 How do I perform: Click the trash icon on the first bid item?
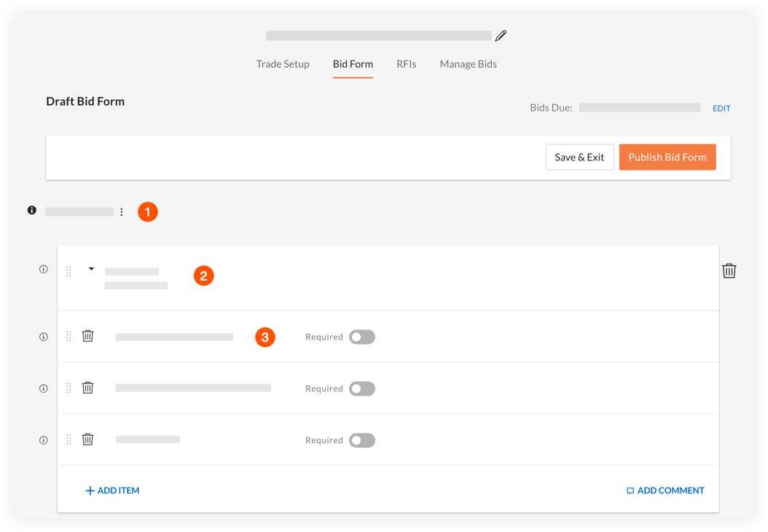click(88, 336)
